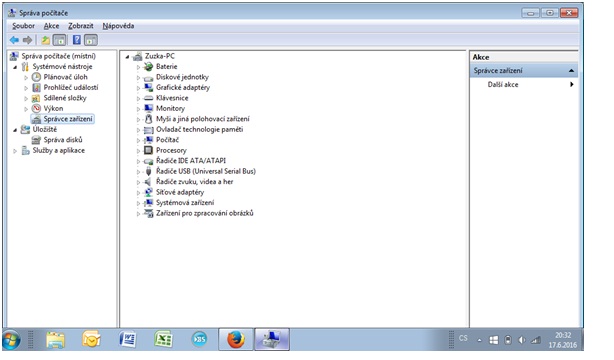614x360 pixels.
Task: Expand the Prohlížeč událostí node
Action: pos(26,88)
